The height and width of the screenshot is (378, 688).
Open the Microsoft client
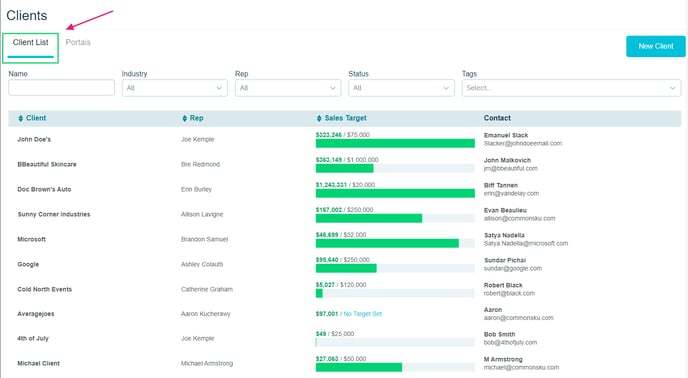coord(31,239)
